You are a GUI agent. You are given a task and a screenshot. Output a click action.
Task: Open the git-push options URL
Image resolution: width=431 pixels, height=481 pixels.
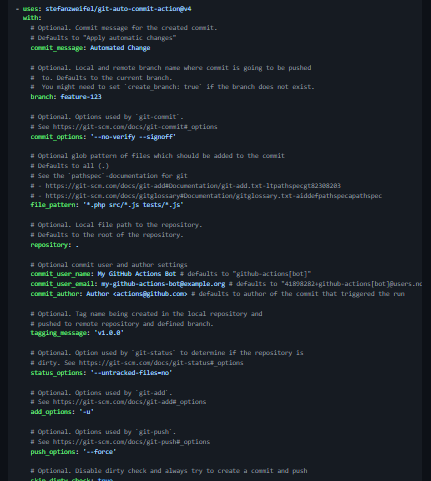pos(131,442)
